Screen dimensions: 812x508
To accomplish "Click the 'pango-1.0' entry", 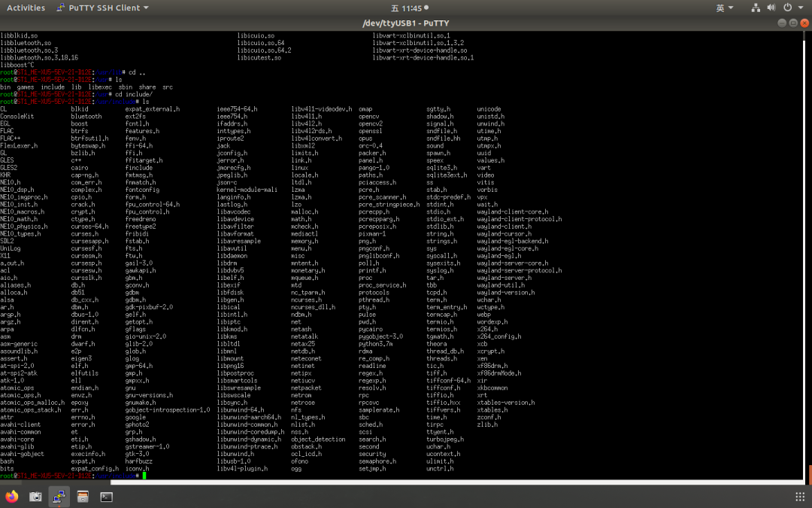I will coord(374,167).
